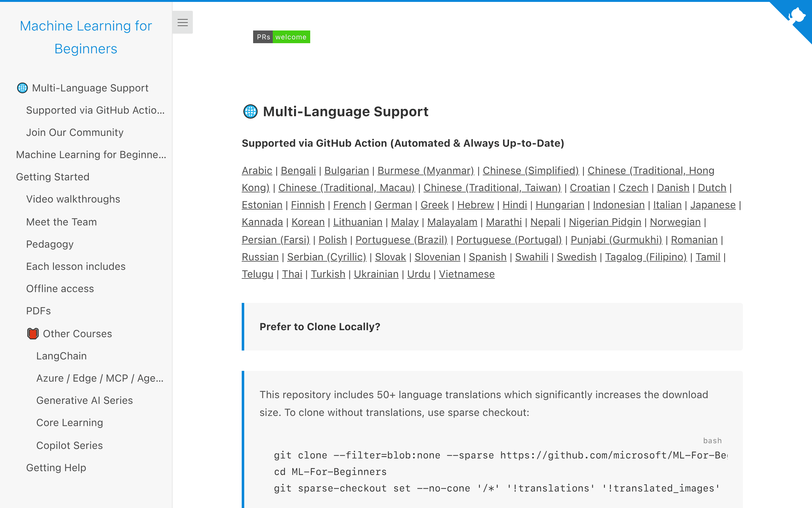The height and width of the screenshot is (508, 812).
Task: Open the Bengali translation link
Action: click(298, 170)
